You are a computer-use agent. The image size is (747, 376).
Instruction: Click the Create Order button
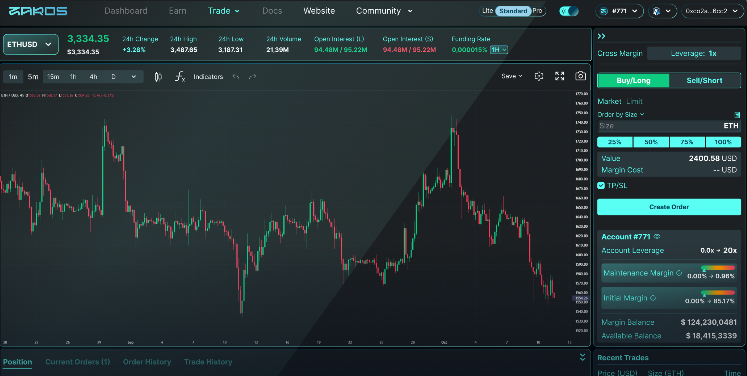coord(669,207)
